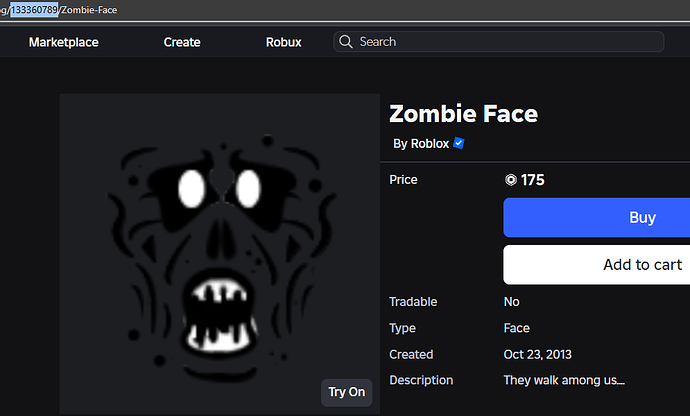690x416 pixels.
Task: Click the price value 175
Action: point(532,180)
